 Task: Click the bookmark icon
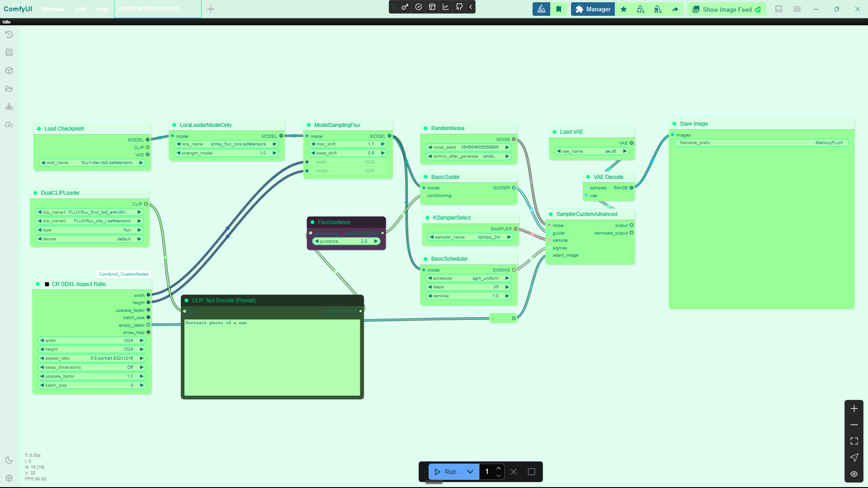tap(559, 9)
